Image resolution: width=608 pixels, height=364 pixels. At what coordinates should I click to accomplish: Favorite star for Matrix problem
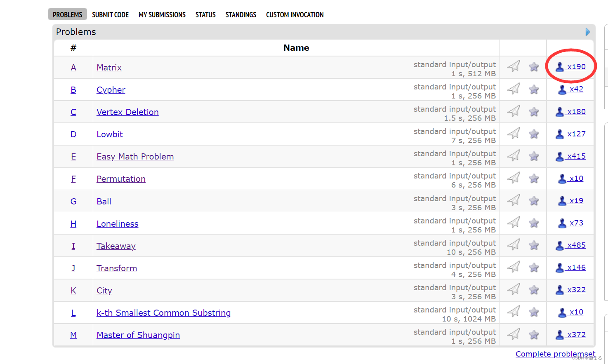tap(534, 67)
